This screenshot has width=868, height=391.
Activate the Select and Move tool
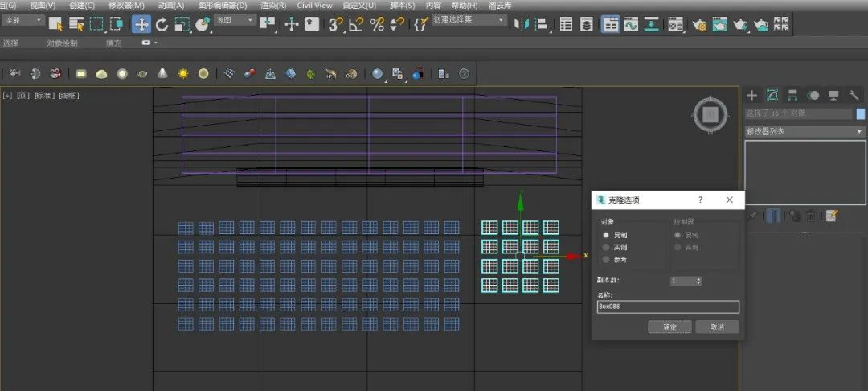pyautogui.click(x=141, y=24)
